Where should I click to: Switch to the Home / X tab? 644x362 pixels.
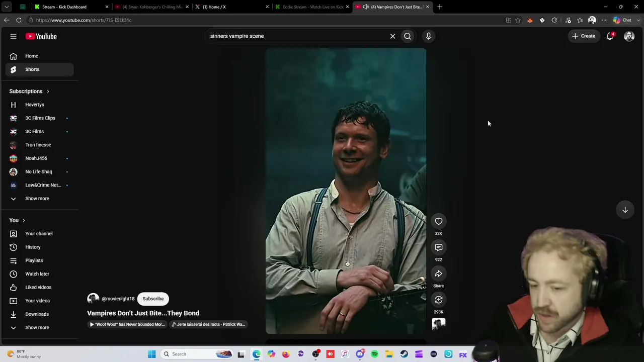232,7
